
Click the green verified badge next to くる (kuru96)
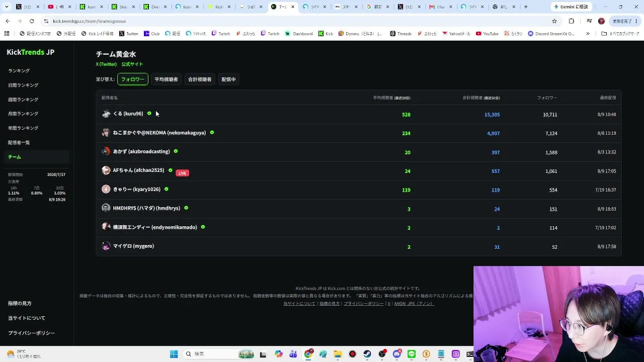149,114
